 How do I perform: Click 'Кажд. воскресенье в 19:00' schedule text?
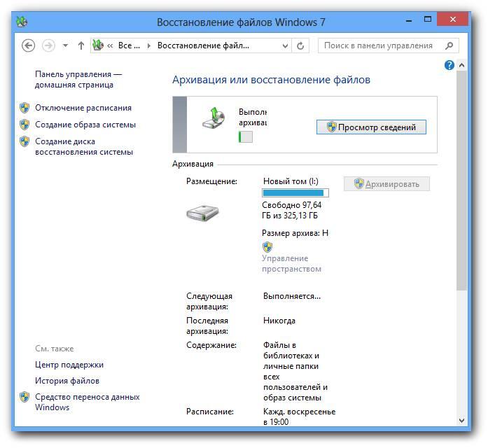300,417
